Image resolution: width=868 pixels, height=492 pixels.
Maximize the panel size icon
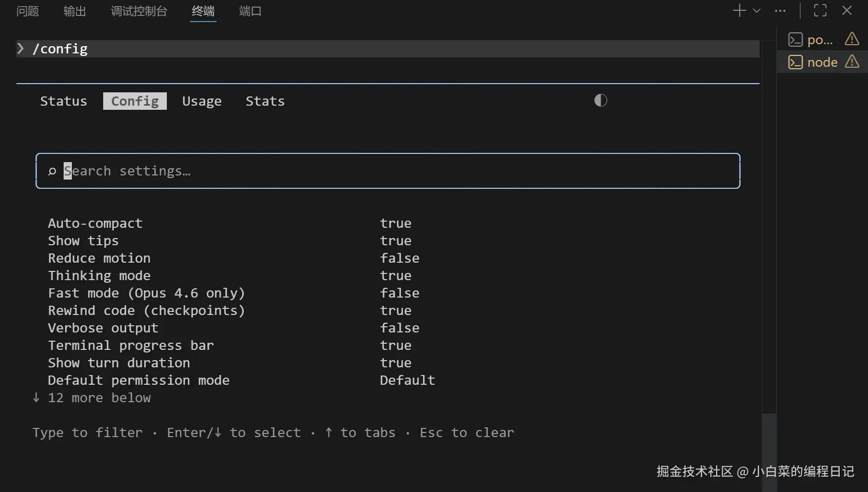tap(820, 11)
